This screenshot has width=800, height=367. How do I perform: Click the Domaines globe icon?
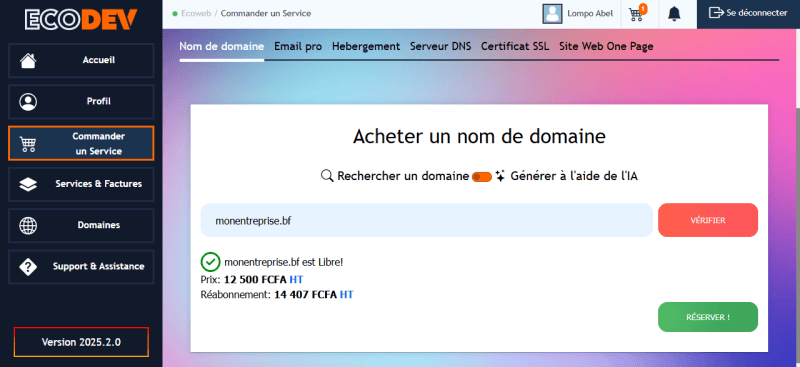[28, 225]
